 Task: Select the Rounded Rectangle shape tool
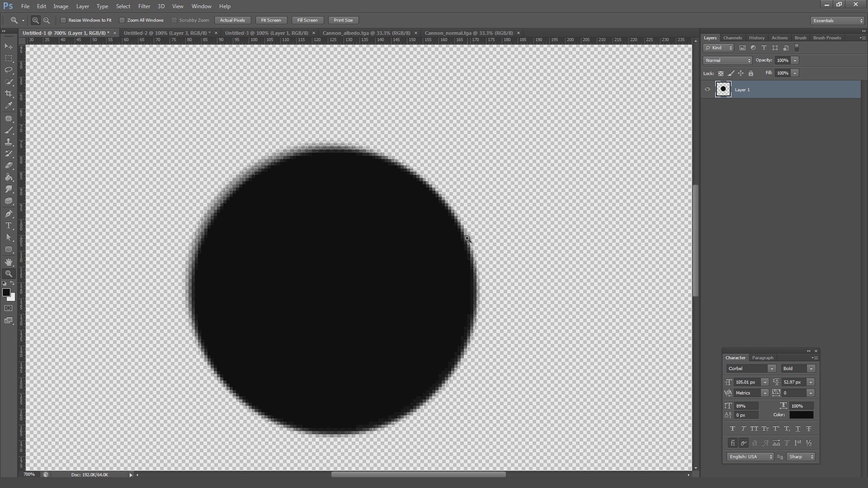9,249
